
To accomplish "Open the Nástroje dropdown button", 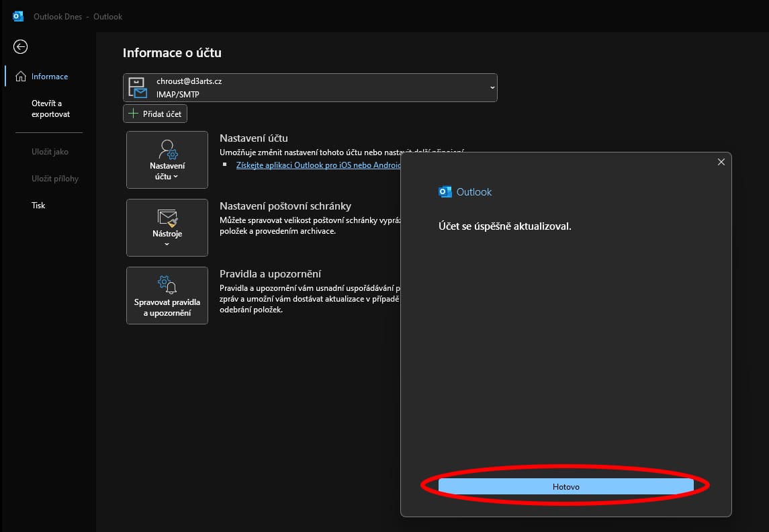I will [x=167, y=228].
